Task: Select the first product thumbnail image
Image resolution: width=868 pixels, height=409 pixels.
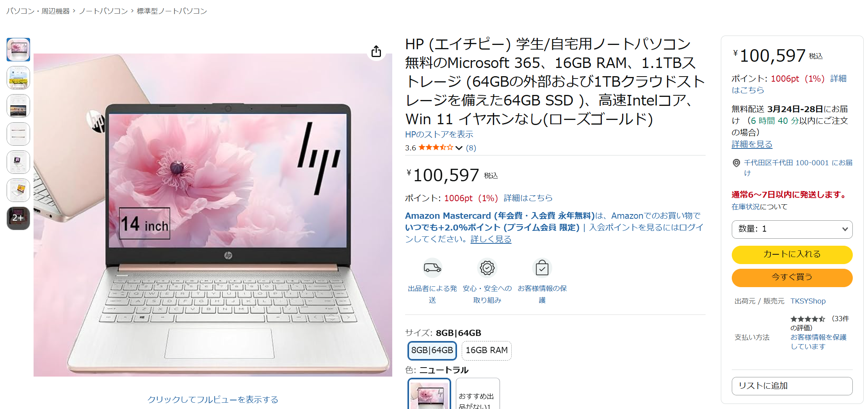Action: coord(18,49)
